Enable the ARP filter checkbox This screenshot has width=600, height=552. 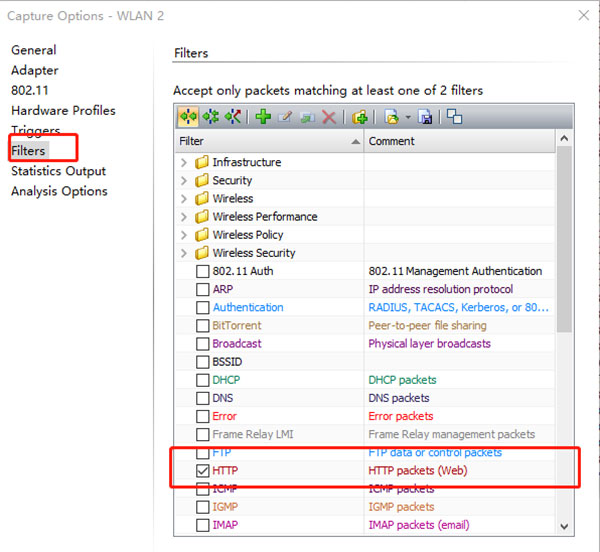pyautogui.click(x=202, y=289)
